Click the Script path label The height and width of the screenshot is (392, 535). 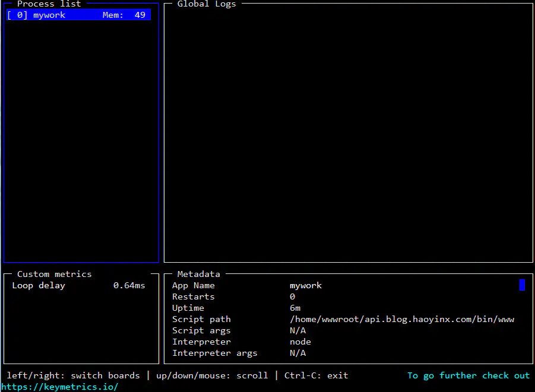pyautogui.click(x=201, y=320)
